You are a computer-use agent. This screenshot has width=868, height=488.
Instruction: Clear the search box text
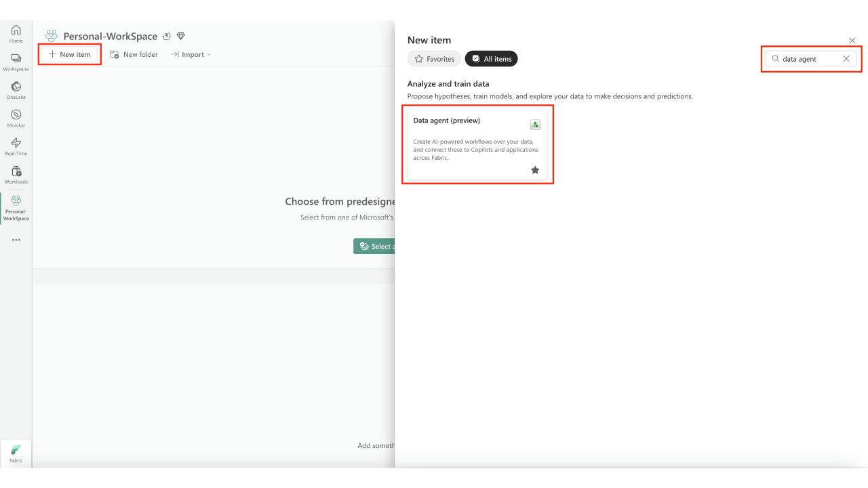click(846, 59)
